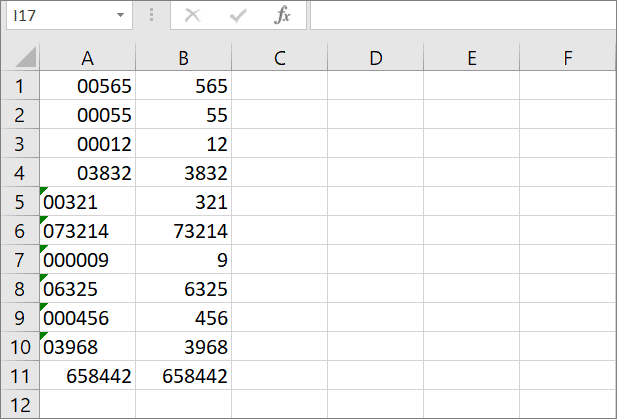Select column D header
This screenshot has width=617, height=419.
click(376, 57)
